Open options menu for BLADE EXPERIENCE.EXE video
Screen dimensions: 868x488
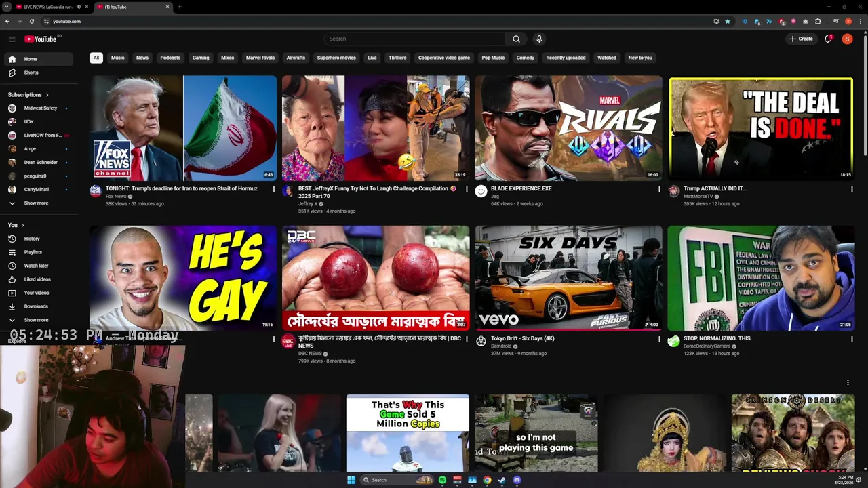point(659,189)
